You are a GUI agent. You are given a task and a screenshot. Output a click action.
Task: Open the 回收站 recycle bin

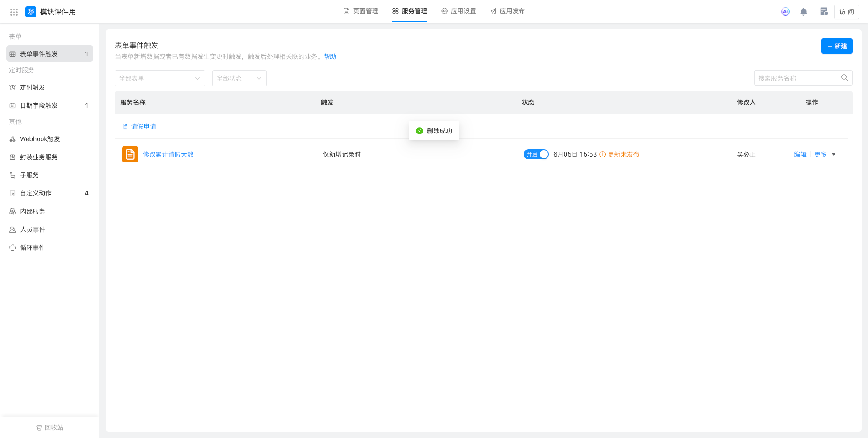[50, 428]
